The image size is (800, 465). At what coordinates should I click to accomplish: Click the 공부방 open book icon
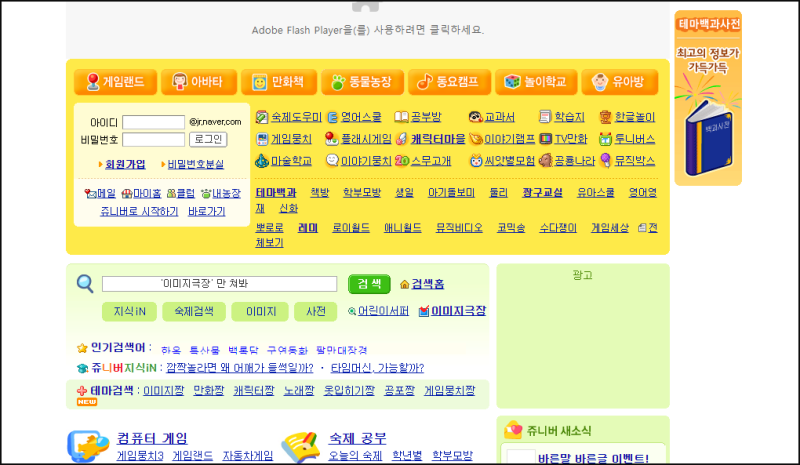tap(401, 117)
